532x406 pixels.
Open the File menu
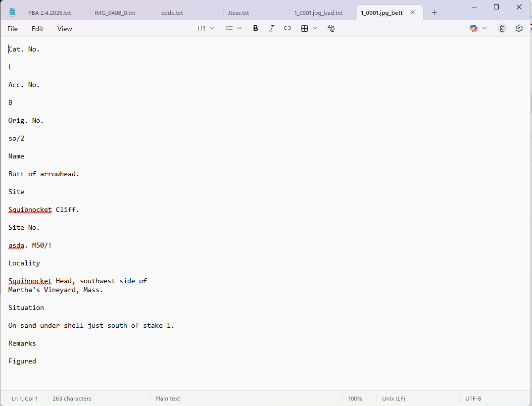12,29
